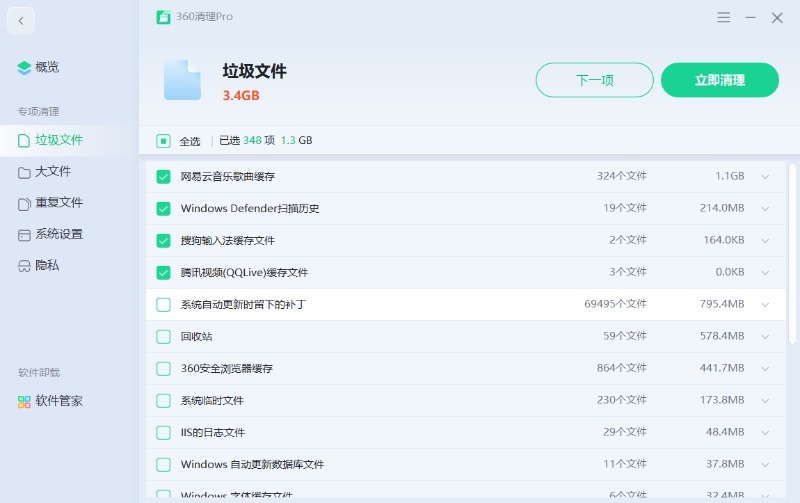Uncheck Windows Defender扫描历史
The image size is (800, 503).
tap(163, 209)
